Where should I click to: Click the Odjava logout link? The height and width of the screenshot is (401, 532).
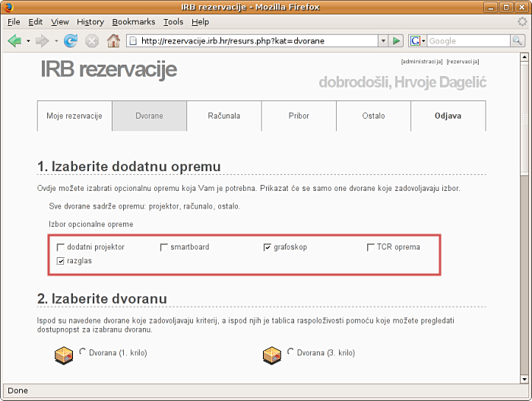point(448,116)
